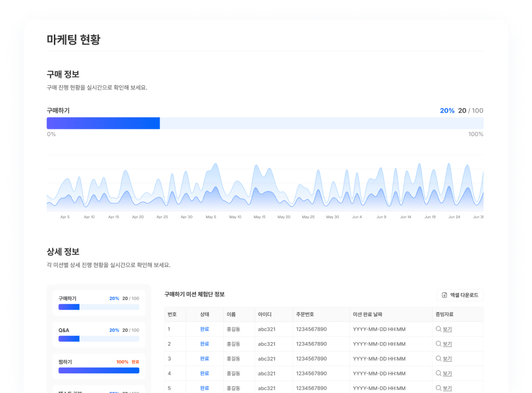Click the download icon in 엑셀 다운로드 button

point(444,295)
